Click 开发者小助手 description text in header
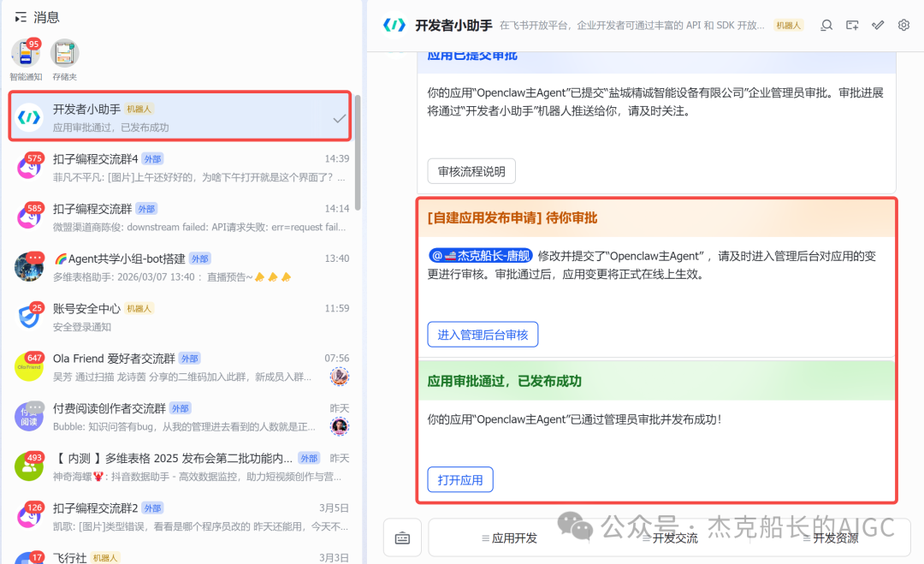 [x=631, y=26]
